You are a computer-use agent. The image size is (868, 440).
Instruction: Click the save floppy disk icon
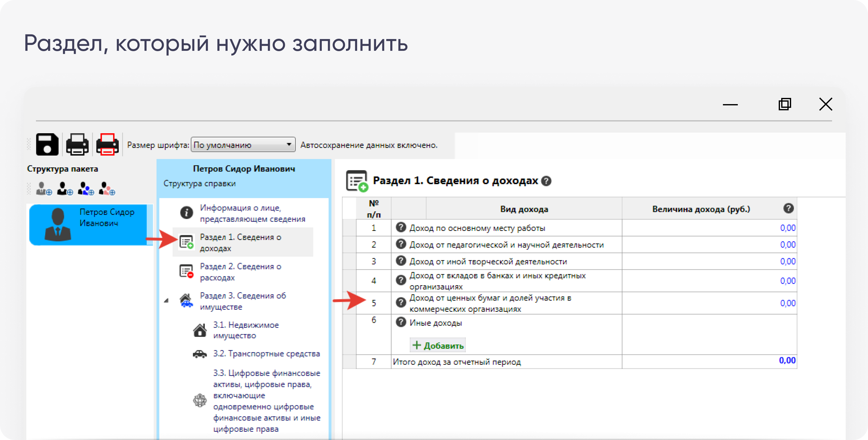[47, 144]
